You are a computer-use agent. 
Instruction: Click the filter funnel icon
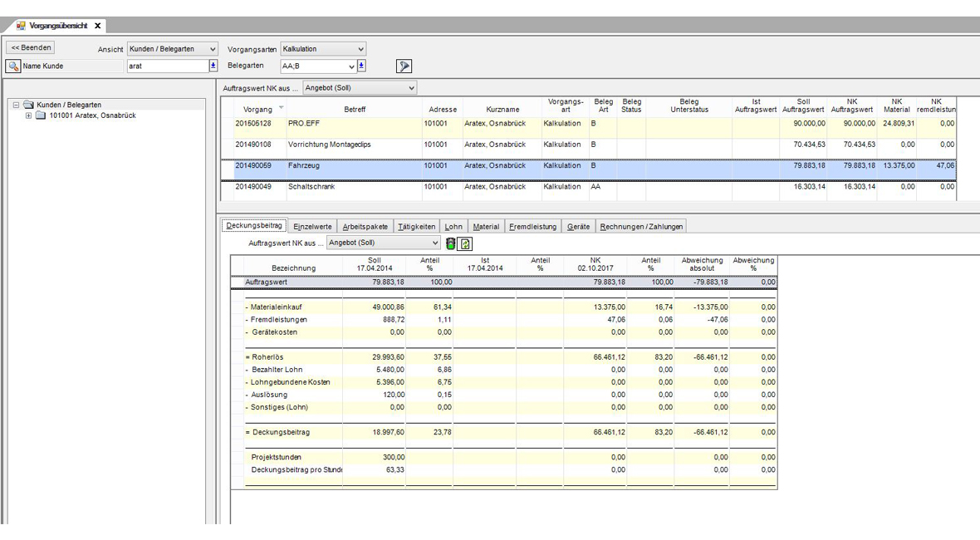coord(404,66)
